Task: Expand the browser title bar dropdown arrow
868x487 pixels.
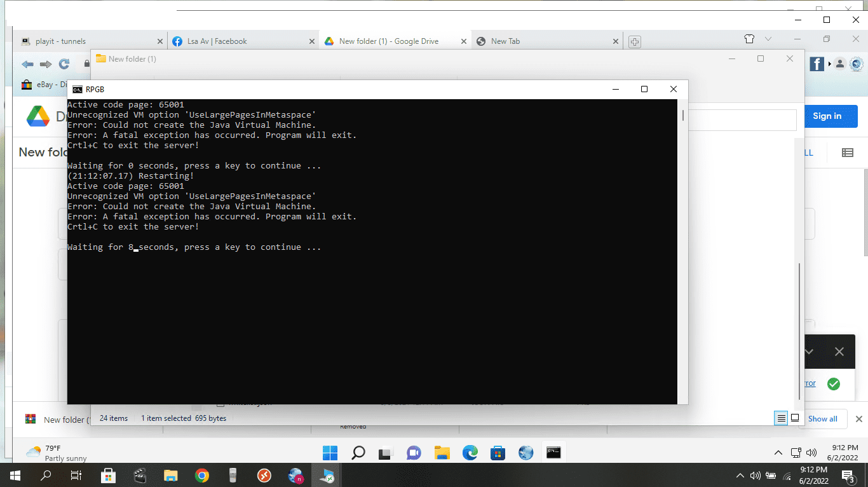Action: 768,39
